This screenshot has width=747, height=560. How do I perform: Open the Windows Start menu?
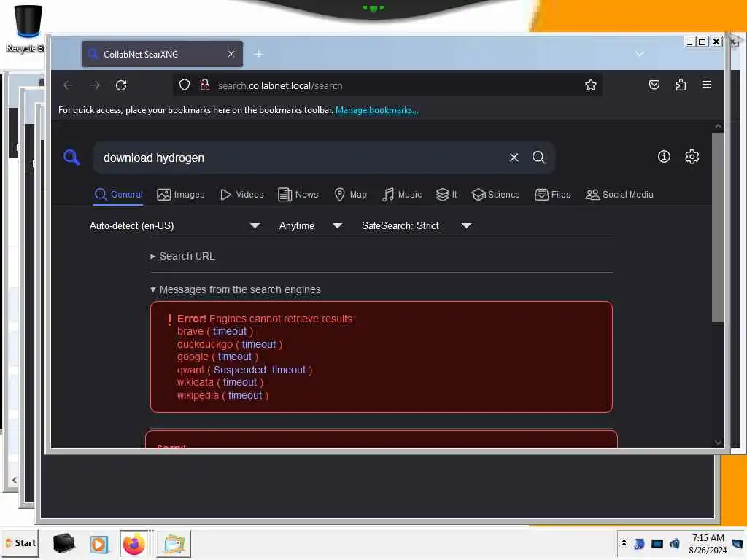coord(20,542)
